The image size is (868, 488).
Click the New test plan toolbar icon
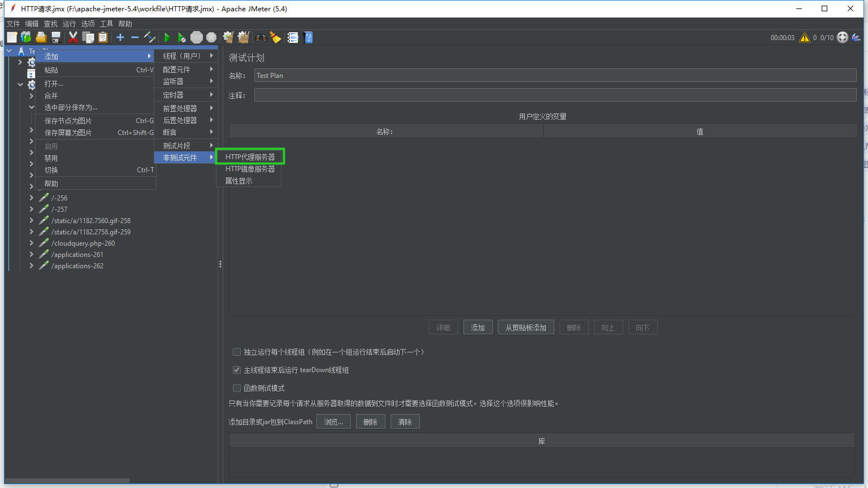click(12, 37)
